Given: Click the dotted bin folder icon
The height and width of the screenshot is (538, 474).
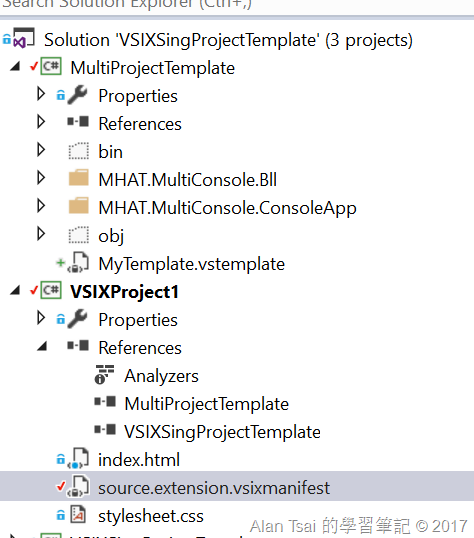Looking at the screenshot, I should pos(79,151).
